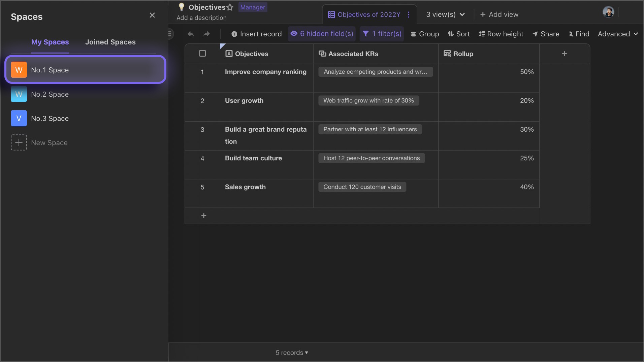Switch to My Spaces tab

click(50, 42)
